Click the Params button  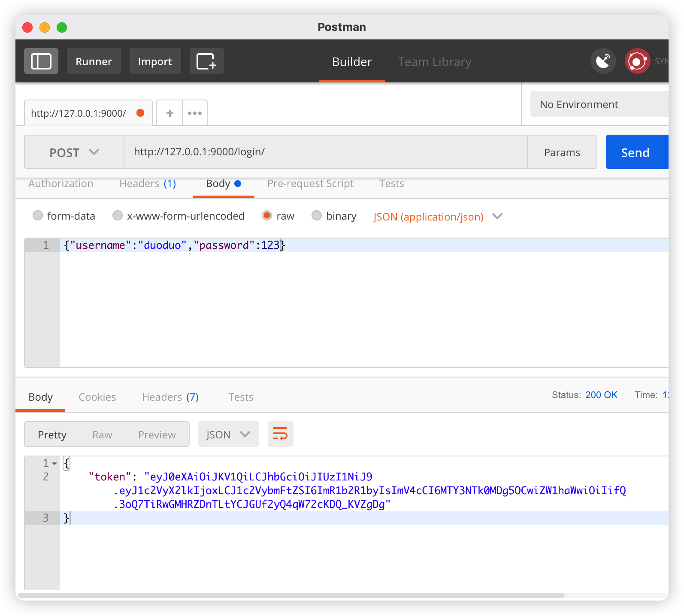562,152
